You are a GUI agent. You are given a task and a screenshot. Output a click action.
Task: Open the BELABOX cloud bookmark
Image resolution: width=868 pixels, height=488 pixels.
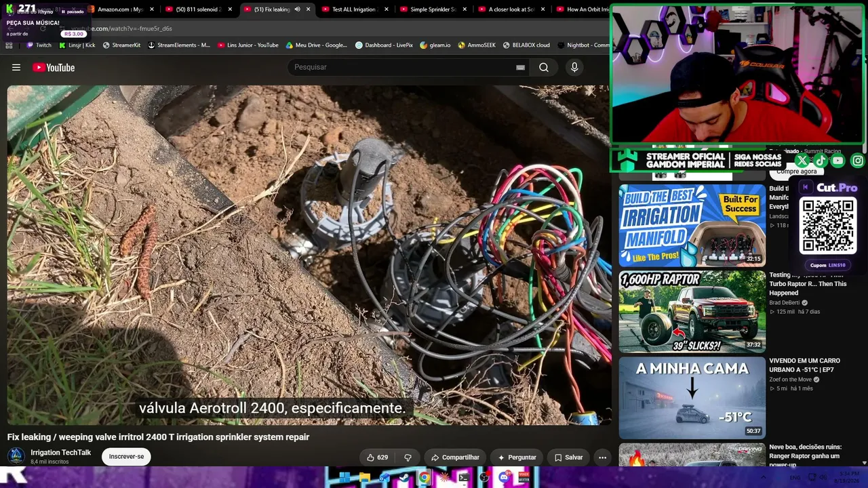(526, 45)
